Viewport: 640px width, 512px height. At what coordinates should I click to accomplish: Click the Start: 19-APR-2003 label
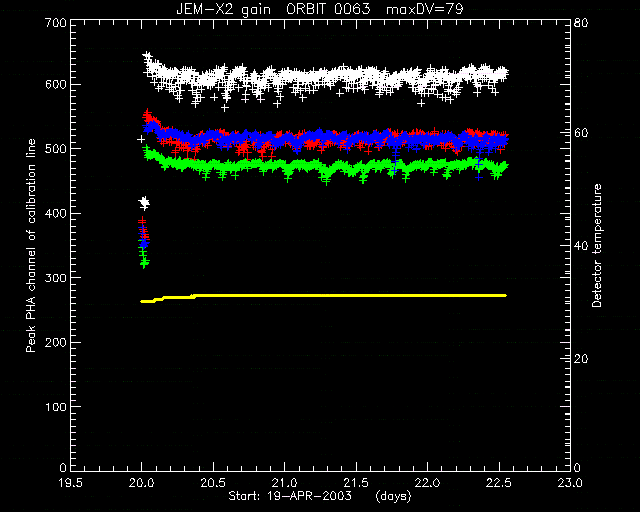point(290,496)
